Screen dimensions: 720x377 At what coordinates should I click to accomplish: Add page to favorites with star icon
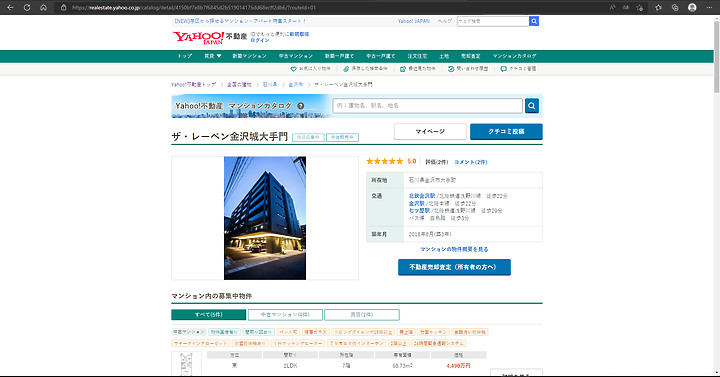pyautogui.click(x=640, y=7)
